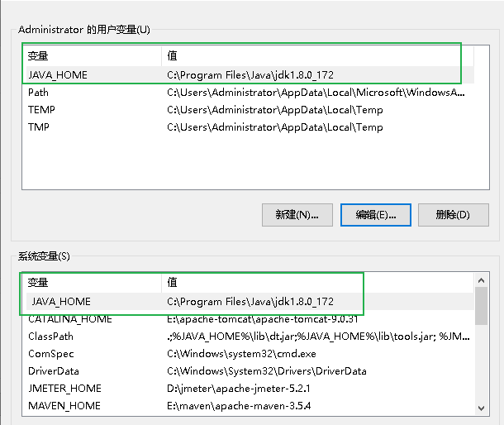Screen dimensions: 504x425
Task: Click system JAVA_HOME value jdk1.8.0_172
Action: click(x=250, y=302)
